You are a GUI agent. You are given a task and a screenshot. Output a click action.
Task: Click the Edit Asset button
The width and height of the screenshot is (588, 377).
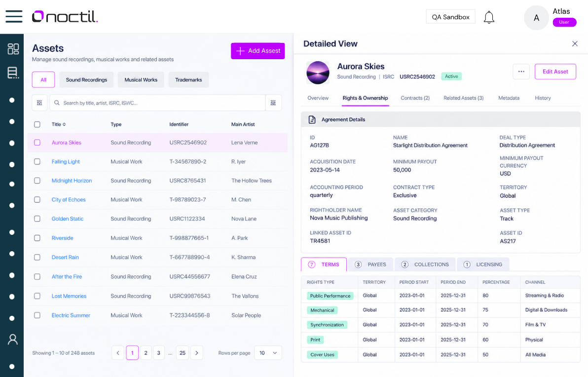point(555,72)
